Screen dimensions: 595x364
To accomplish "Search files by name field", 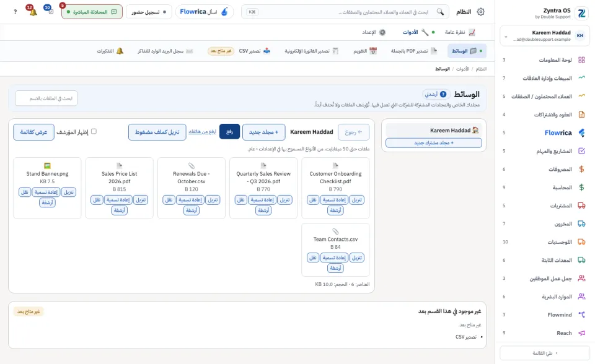I will [x=46, y=98].
